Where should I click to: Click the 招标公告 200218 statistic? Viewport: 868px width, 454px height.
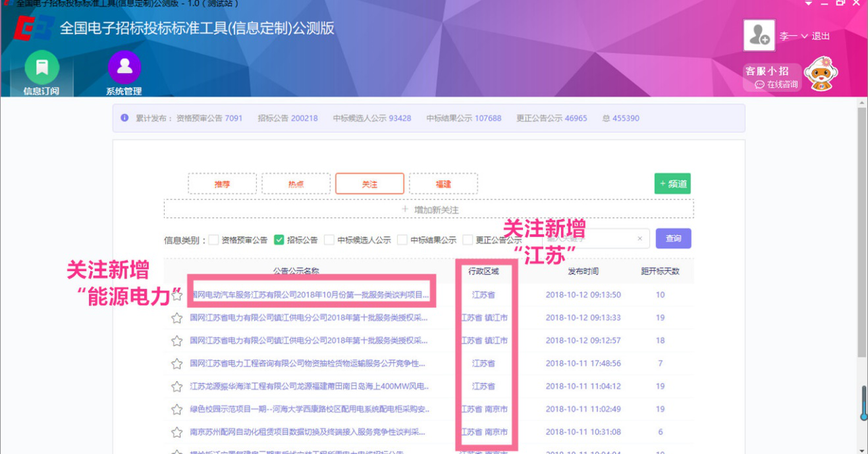click(288, 118)
